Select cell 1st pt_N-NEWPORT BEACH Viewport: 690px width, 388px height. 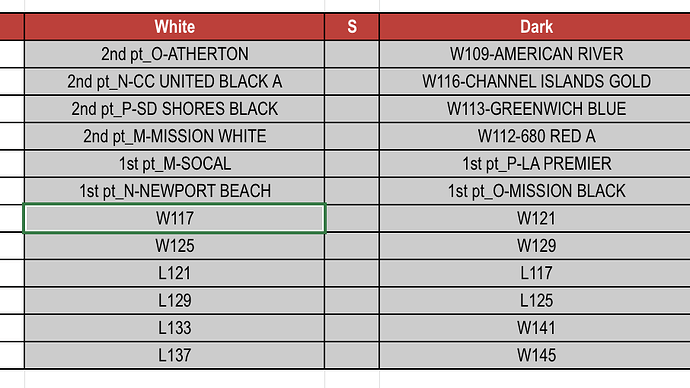click(x=175, y=191)
